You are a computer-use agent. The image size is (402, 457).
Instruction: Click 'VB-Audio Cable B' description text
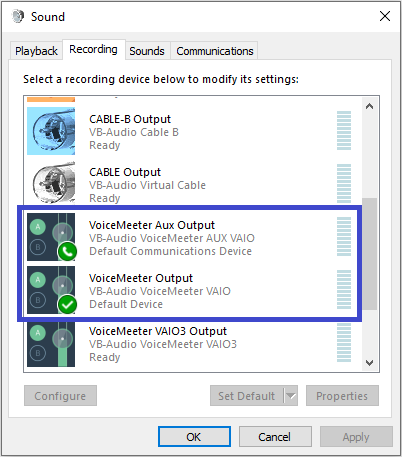point(134,132)
